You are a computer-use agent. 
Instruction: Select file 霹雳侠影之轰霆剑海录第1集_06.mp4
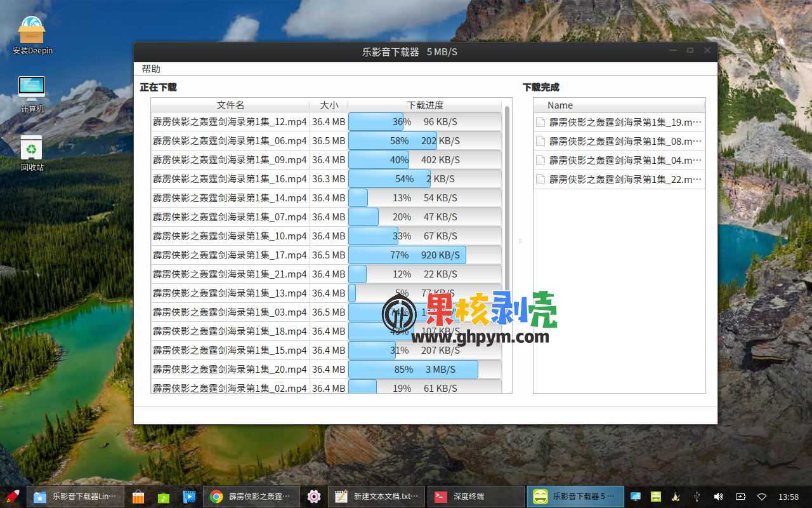pyautogui.click(x=230, y=141)
